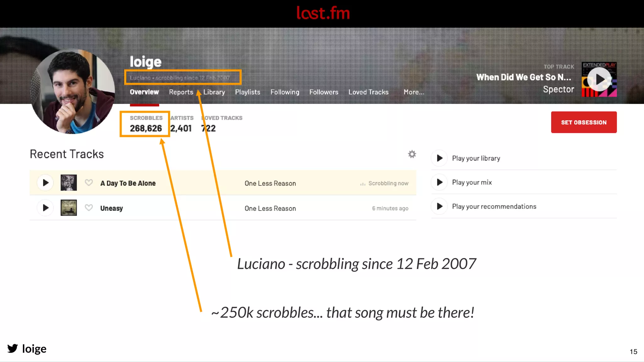Click the Set Obsession button
Image resolution: width=644 pixels, height=362 pixels.
click(x=584, y=122)
